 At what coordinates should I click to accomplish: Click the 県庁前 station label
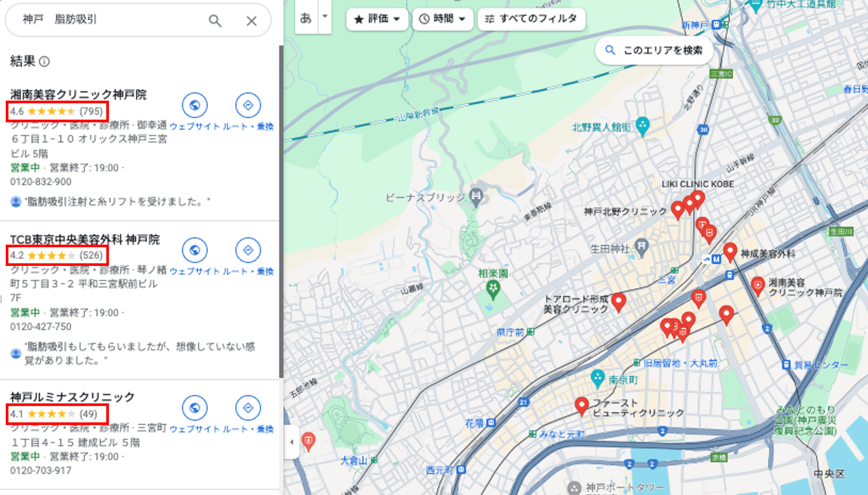coord(510,332)
